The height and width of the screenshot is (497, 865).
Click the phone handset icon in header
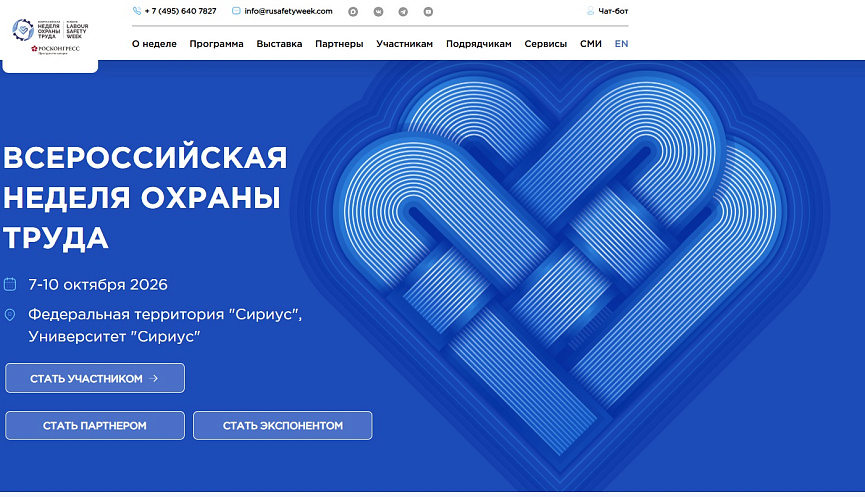[137, 11]
